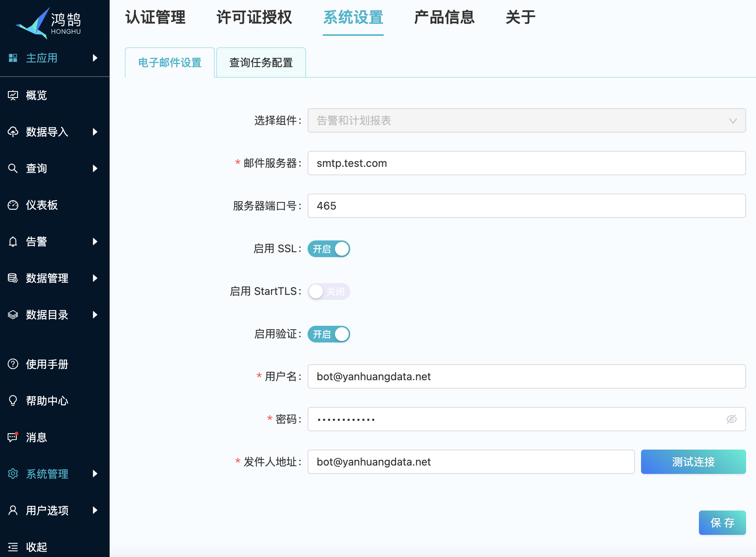Click the collapse sidebar icon
This screenshot has width=756, height=557.
click(13, 547)
